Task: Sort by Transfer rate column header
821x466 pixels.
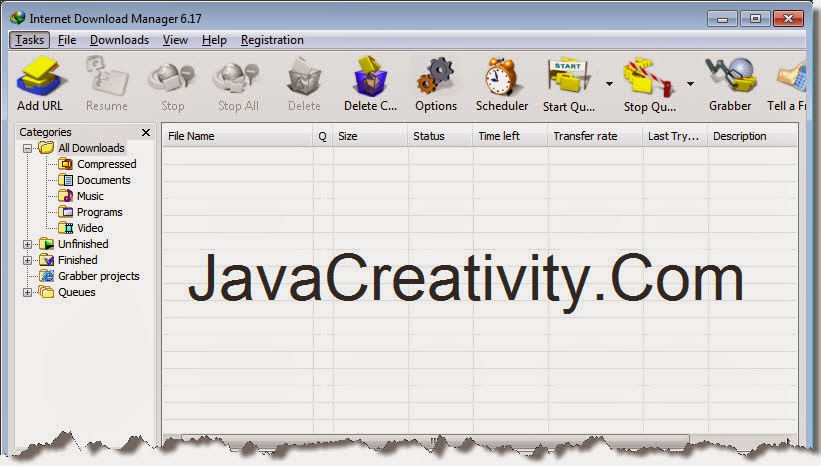Action: [595, 136]
